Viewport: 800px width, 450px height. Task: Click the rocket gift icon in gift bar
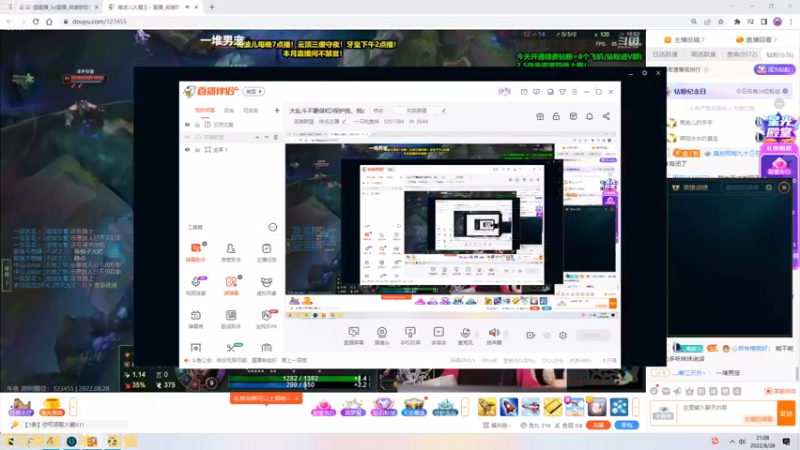(509, 407)
